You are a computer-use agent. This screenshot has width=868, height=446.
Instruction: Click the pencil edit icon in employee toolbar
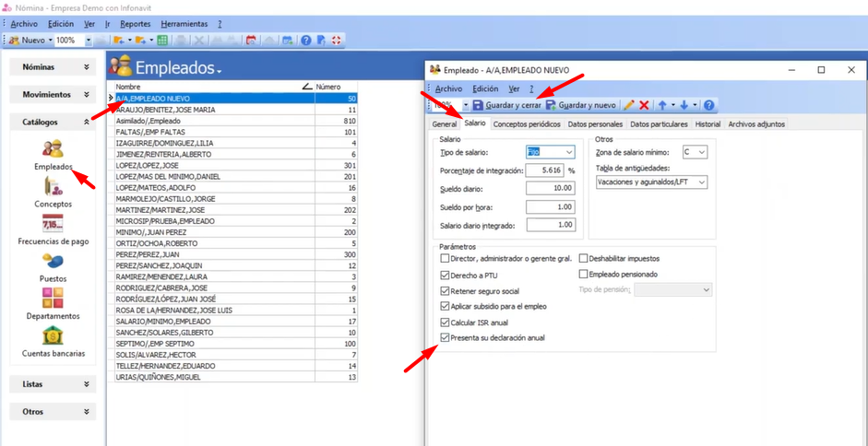click(x=629, y=106)
